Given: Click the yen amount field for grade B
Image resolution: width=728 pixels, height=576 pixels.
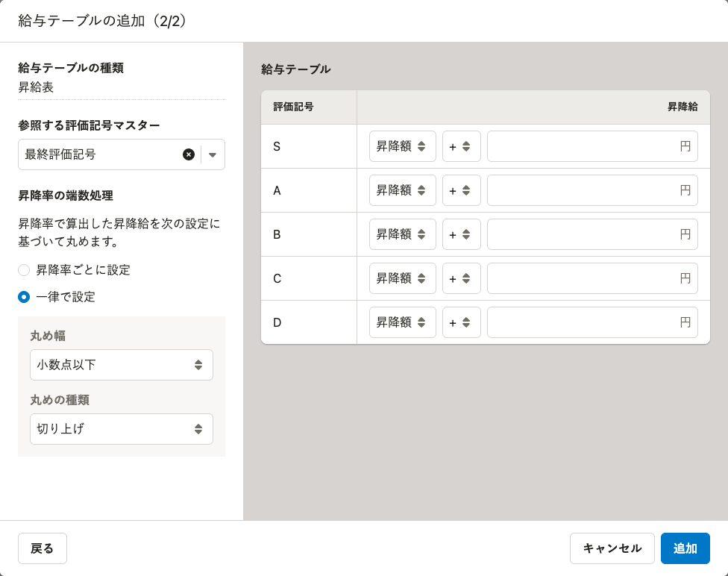Looking at the screenshot, I should (x=583, y=234).
